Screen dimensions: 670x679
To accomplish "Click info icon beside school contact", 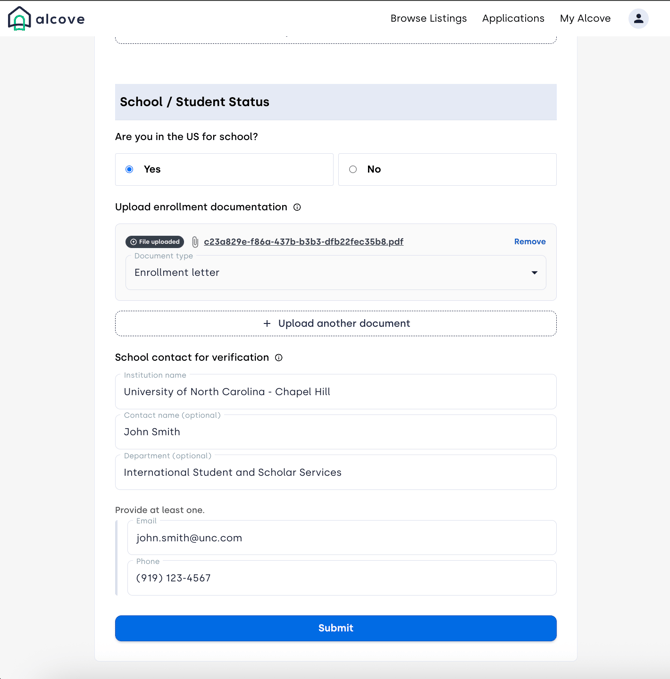I will click(279, 357).
